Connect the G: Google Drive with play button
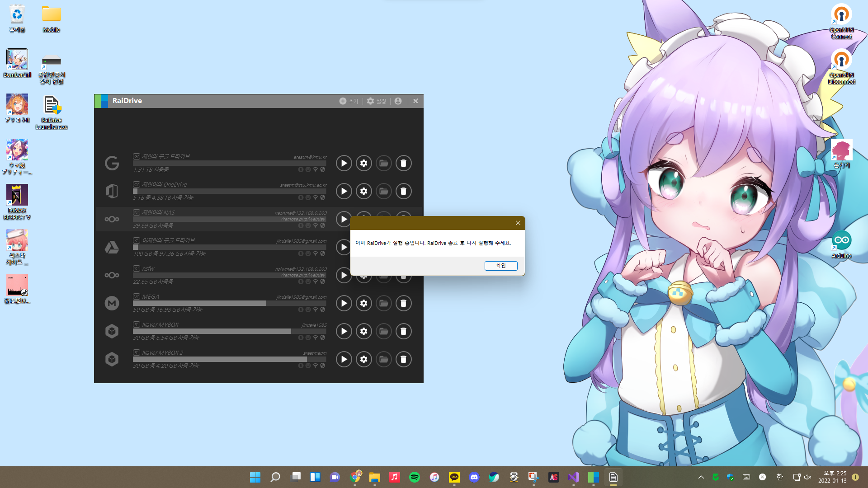Screen dimensions: 868x488 pyautogui.click(x=344, y=163)
